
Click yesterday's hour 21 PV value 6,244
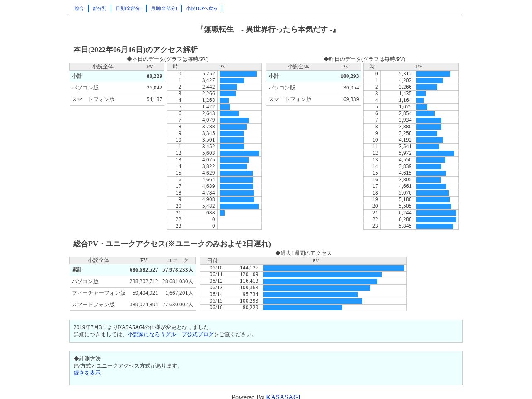click(x=405, y=213)
